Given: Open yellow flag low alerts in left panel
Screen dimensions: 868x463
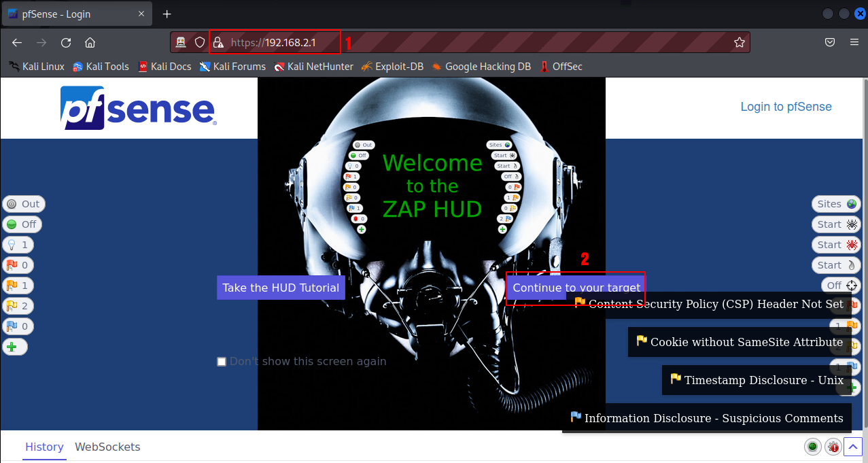Looking at the screenshot, I should [18, 306].
